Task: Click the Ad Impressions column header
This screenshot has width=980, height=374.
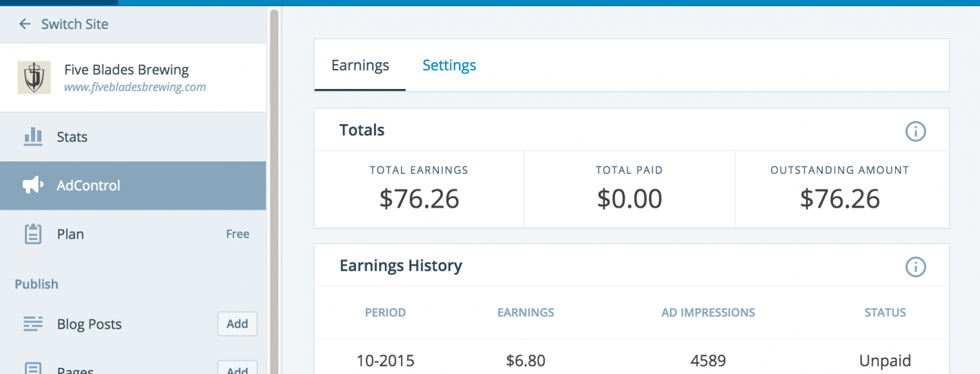Action: pyautogui.click(x=708, y=313)
